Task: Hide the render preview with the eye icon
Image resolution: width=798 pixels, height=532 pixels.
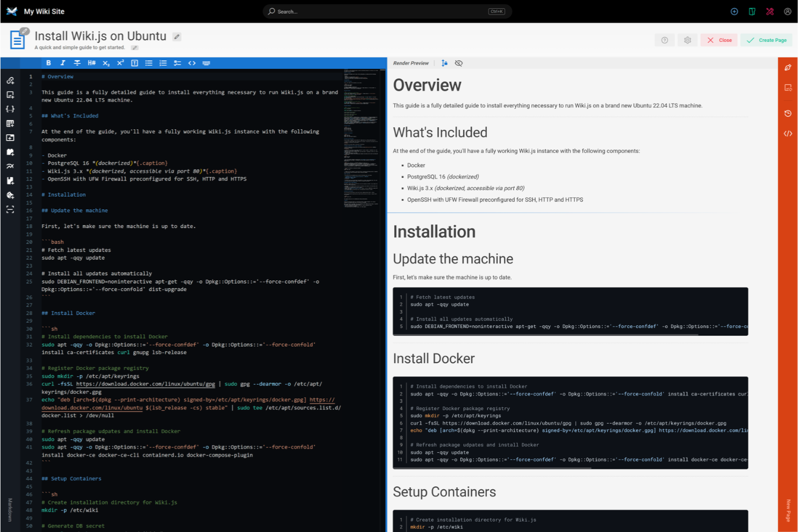Action: (458, 63)
